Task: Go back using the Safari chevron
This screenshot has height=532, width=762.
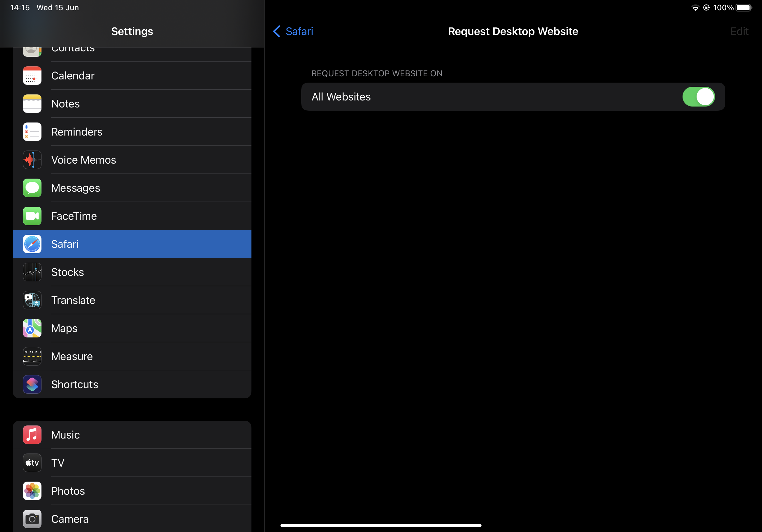Action: [276, 32]
